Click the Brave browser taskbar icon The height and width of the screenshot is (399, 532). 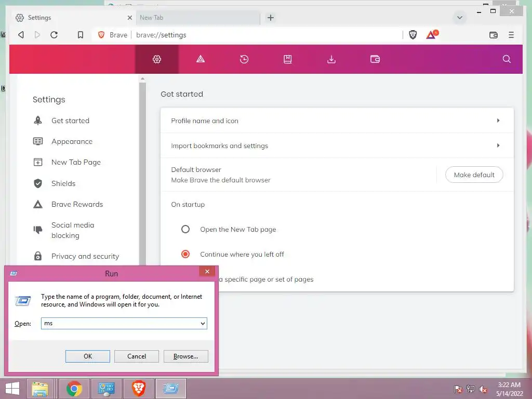[x=138, y=389]
